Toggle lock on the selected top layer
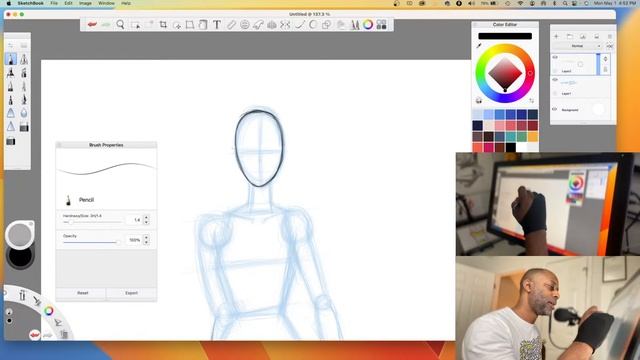This screenshot has height=360, width=640. [x=605, y=69]
